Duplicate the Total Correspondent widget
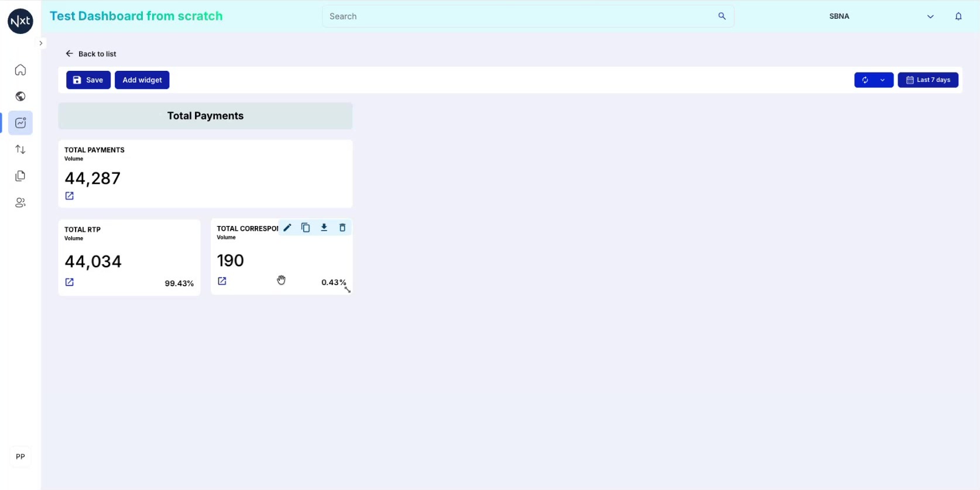Viewport: 980px width, 490px height. coord(306,228)
